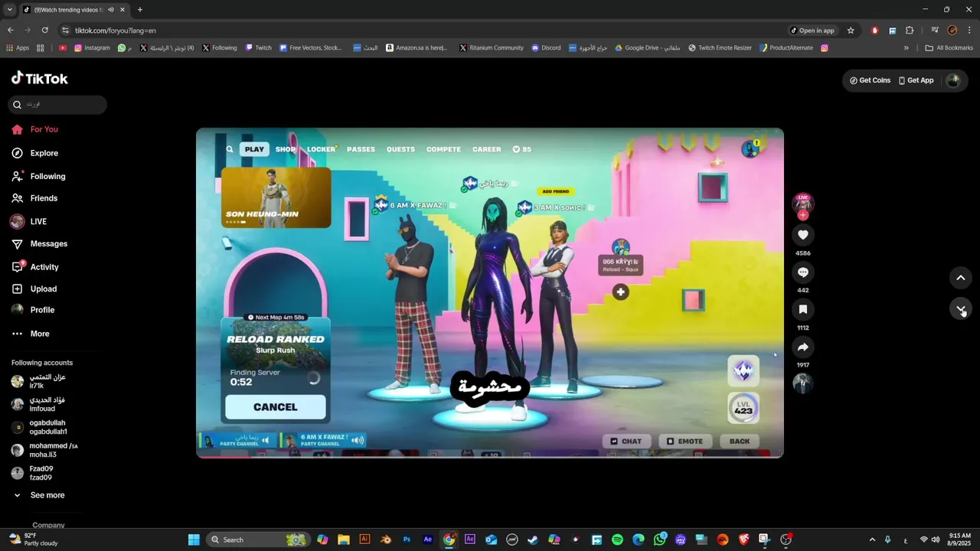
Task: Open the Free Vectors, Stock bookmark
Action: coord(311,47)
